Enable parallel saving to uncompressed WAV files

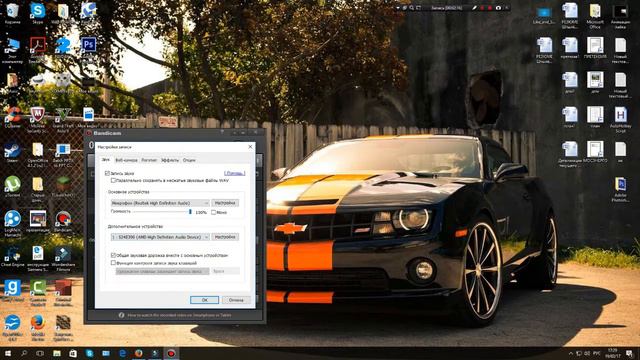pyautogui.click(x=113, y=180)
